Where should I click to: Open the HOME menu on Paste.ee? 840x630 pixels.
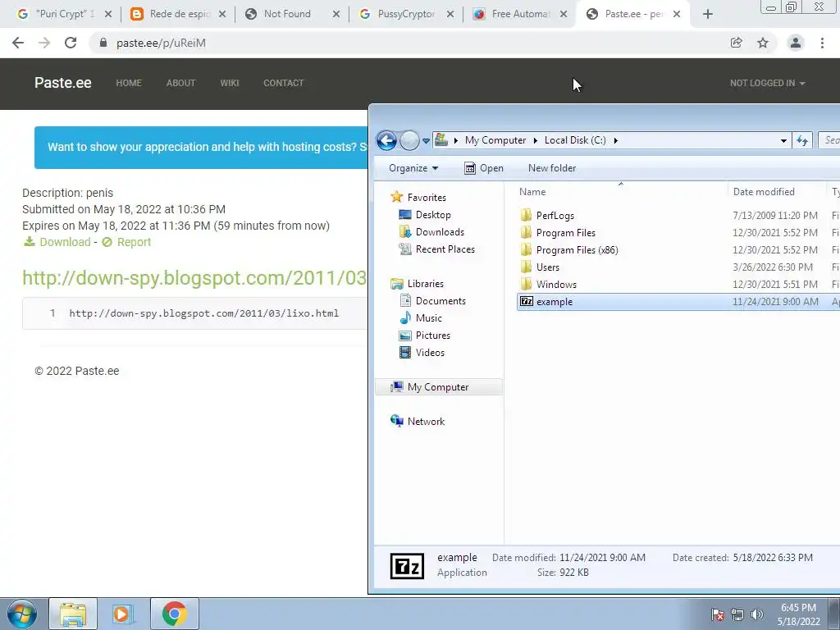129,83
